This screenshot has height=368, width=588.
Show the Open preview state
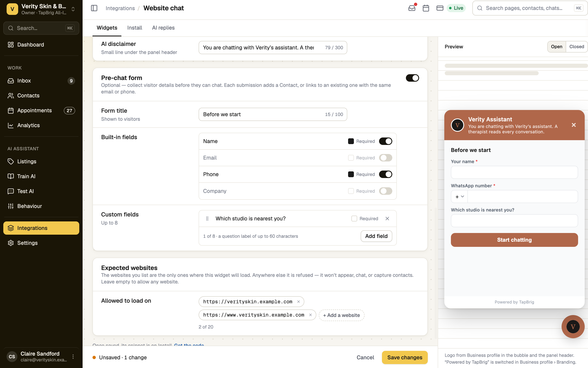[x=556, y=47]
